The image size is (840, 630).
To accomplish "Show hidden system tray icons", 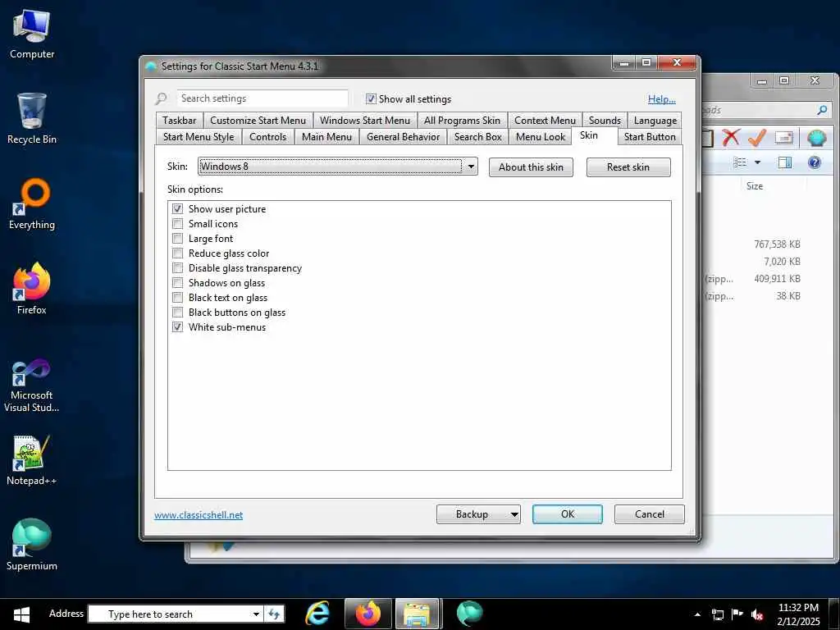I will [x=697, y=614].
